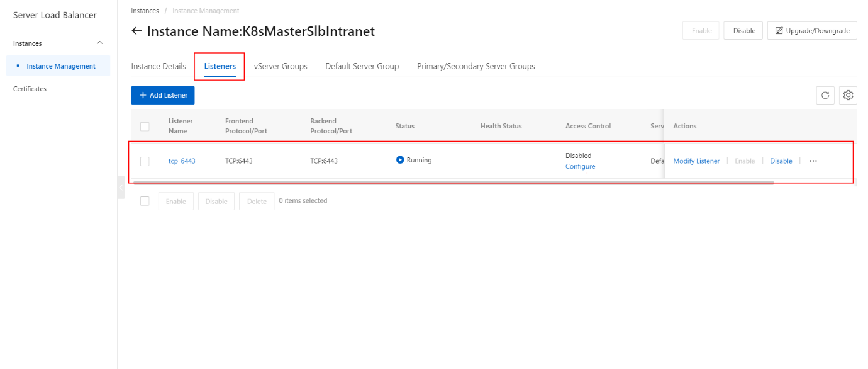Open the table column settings gear

848,96
